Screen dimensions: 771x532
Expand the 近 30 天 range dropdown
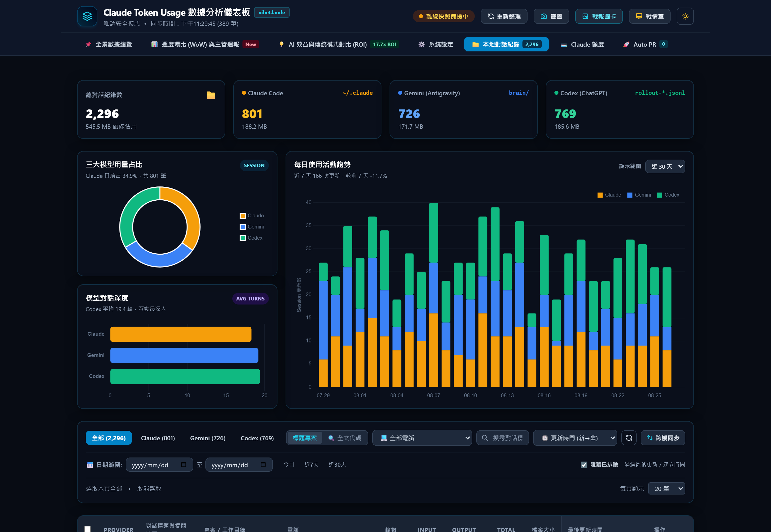tap(665, 166)
